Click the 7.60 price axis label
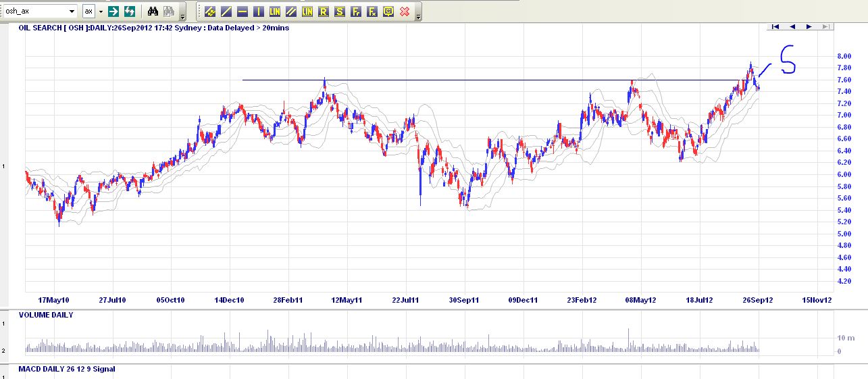The height and width of the screenshot is (379, 868). 844,80
